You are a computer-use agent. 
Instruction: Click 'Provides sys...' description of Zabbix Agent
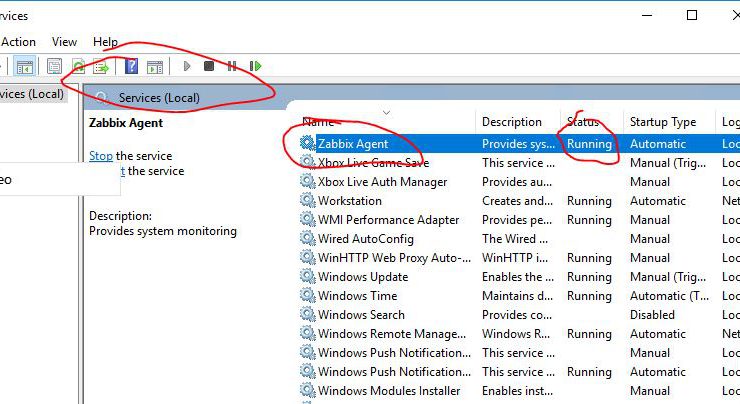tap(518, 143)
